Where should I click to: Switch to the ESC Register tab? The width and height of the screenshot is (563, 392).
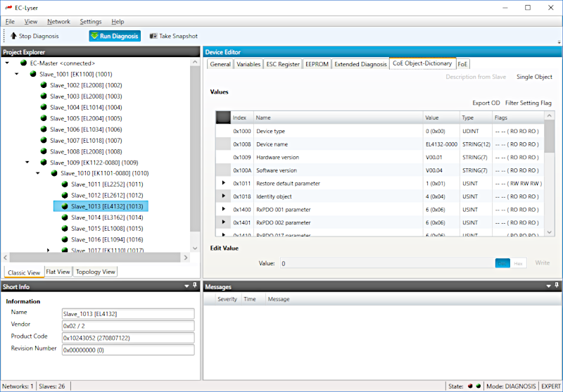(x=283, y=64)
